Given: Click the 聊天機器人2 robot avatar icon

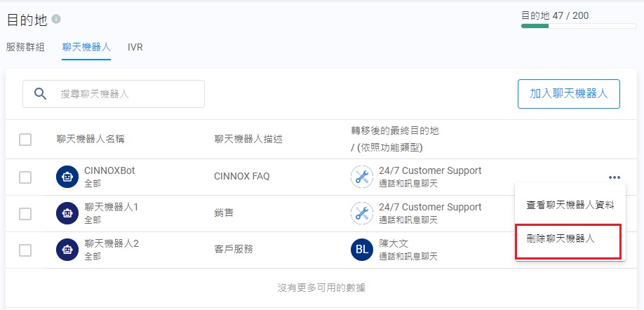Looking at the screenshot, I should [x=67, y=250].
